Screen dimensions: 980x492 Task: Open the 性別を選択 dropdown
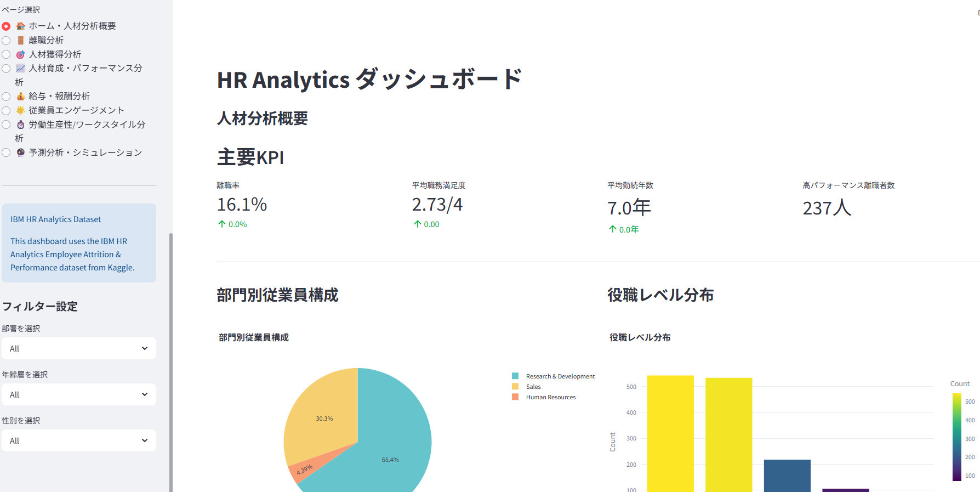point(79,440)
